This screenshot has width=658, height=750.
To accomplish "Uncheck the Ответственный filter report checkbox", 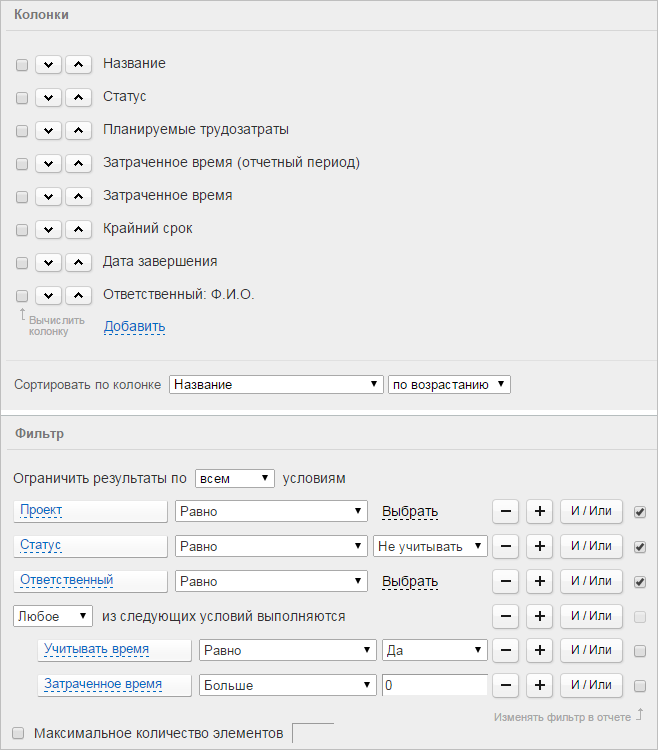I will click(640, 582).
